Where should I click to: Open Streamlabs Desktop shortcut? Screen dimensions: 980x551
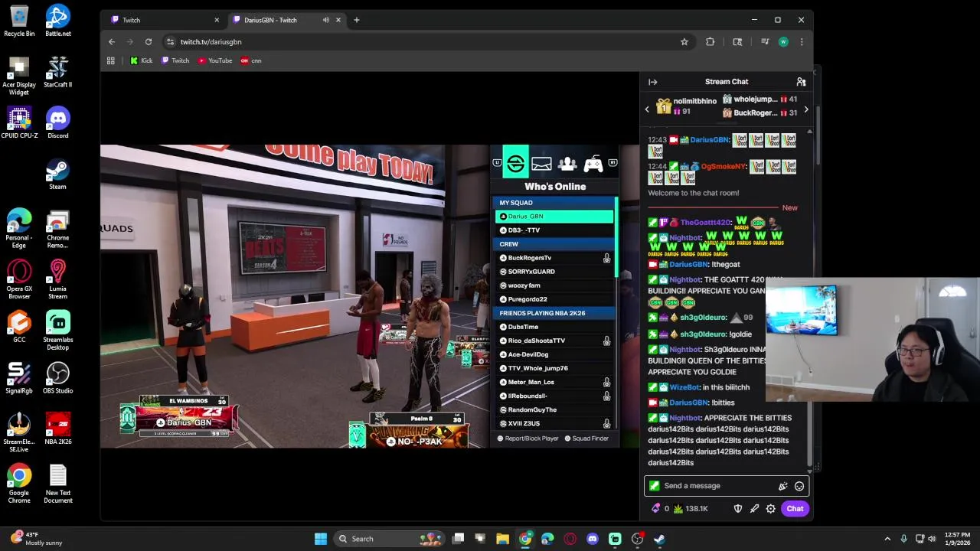[57, 331]
